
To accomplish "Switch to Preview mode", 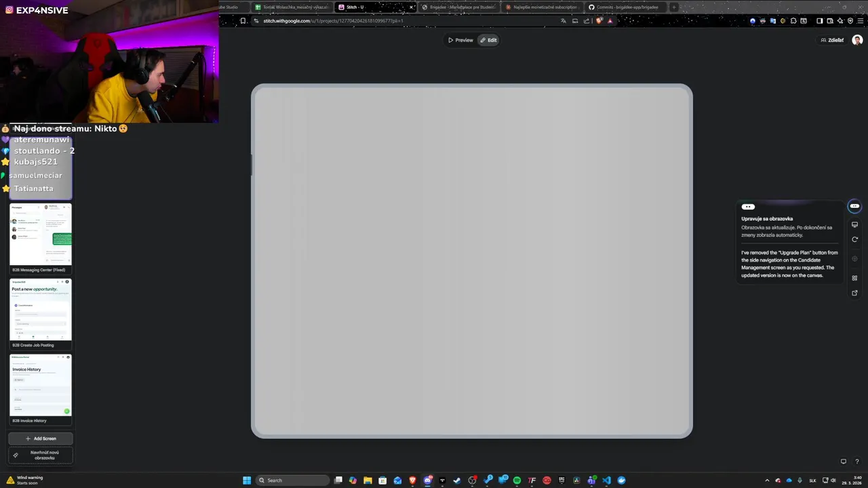I will point(460,40).
